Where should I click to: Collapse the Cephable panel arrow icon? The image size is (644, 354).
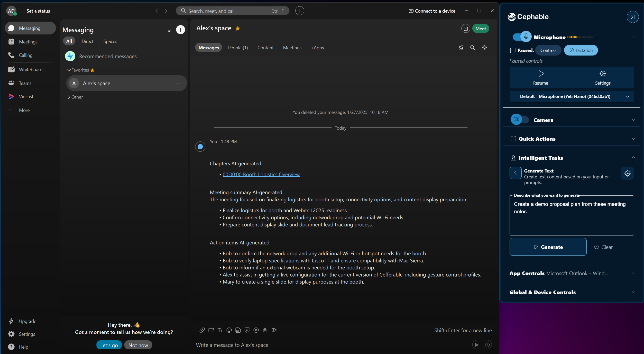[632, 17]
